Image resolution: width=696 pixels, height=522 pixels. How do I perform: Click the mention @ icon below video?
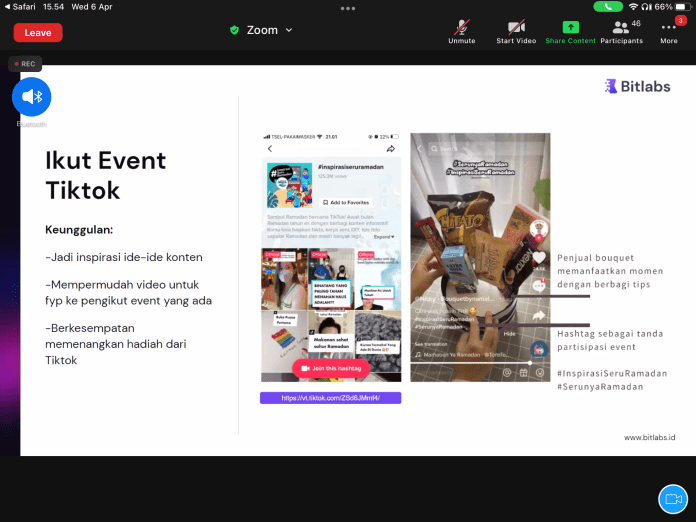pyautogui.click(x=507, y=372)
